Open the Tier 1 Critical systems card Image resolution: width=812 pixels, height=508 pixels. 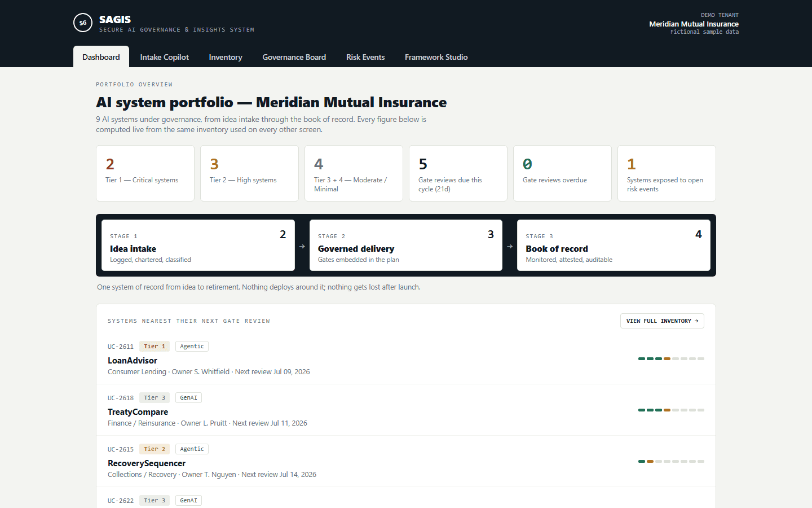pos(145,173)
